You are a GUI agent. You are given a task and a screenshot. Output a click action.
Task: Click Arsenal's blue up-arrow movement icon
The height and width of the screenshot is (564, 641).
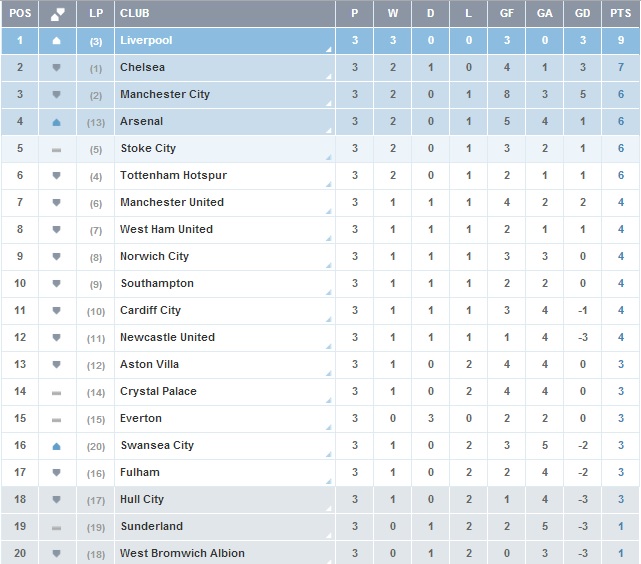(56, 122)
